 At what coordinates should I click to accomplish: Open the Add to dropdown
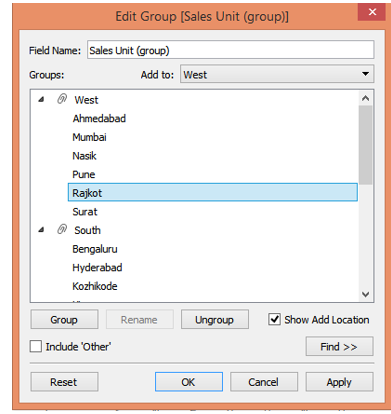click(277, 74)
